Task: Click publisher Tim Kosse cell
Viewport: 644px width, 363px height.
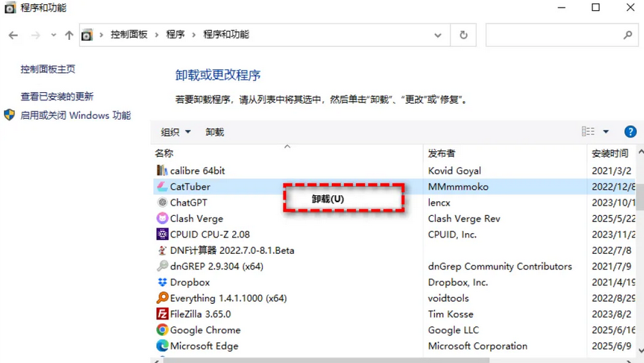Action: [451, 314]
